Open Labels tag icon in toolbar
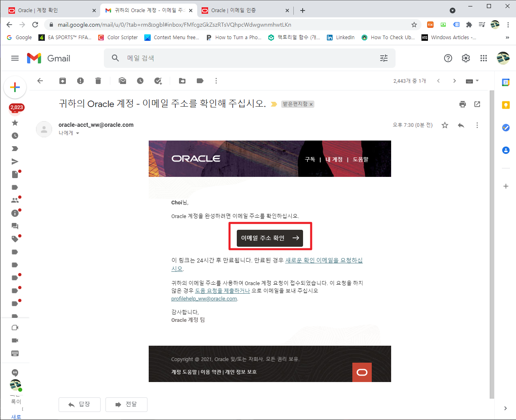 [x=200, y=81]
